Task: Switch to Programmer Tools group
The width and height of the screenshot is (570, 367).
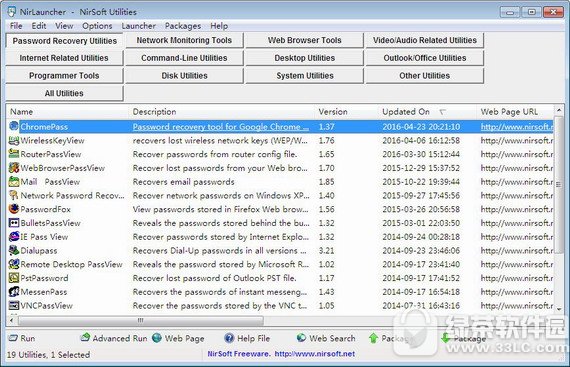Action: pos(64,76)
